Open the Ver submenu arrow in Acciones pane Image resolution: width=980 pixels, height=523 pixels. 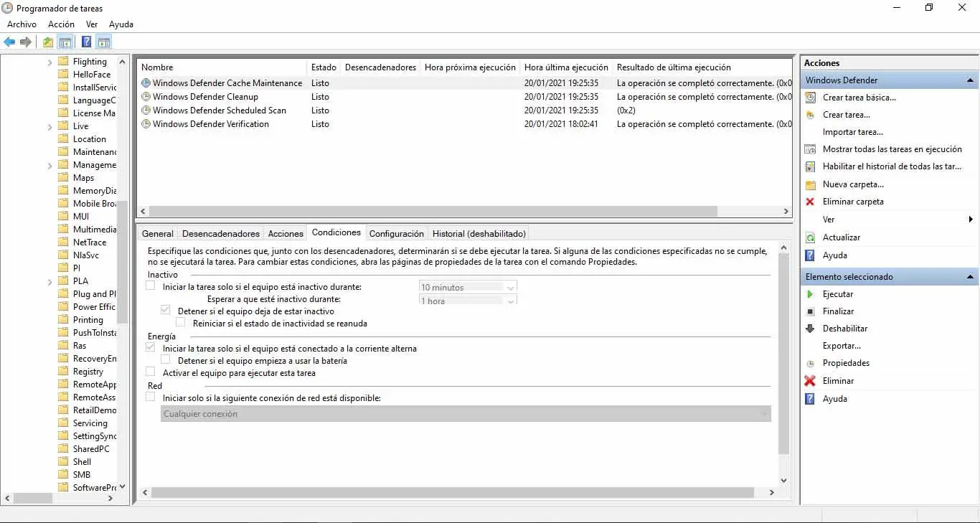pyautogui.click(x=971, y=220)
